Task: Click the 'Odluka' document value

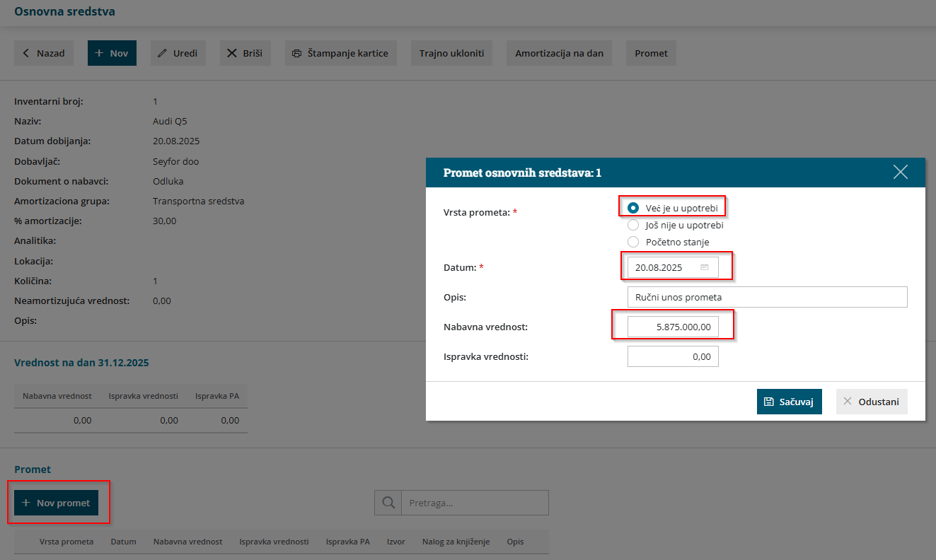Action: (x=168, y=181)
